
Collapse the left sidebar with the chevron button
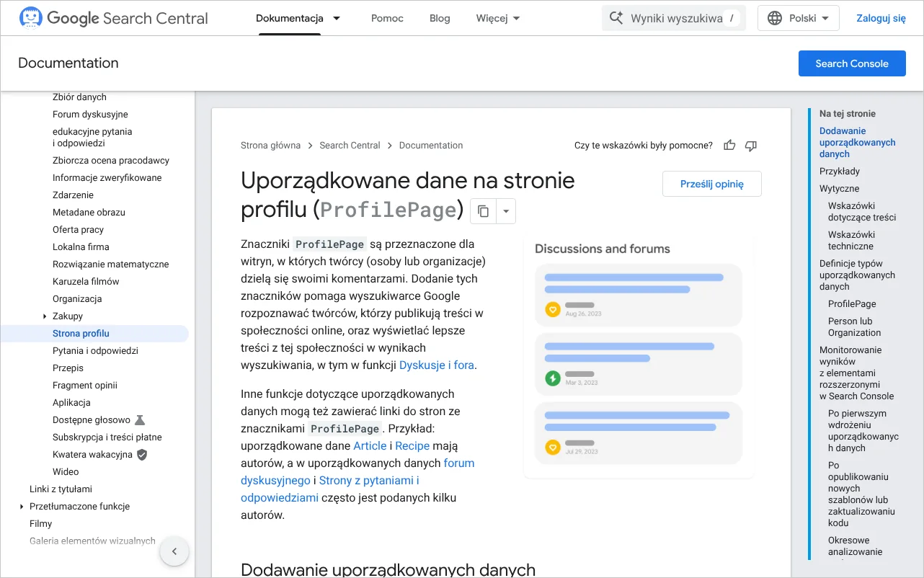[x=174, y=552]
